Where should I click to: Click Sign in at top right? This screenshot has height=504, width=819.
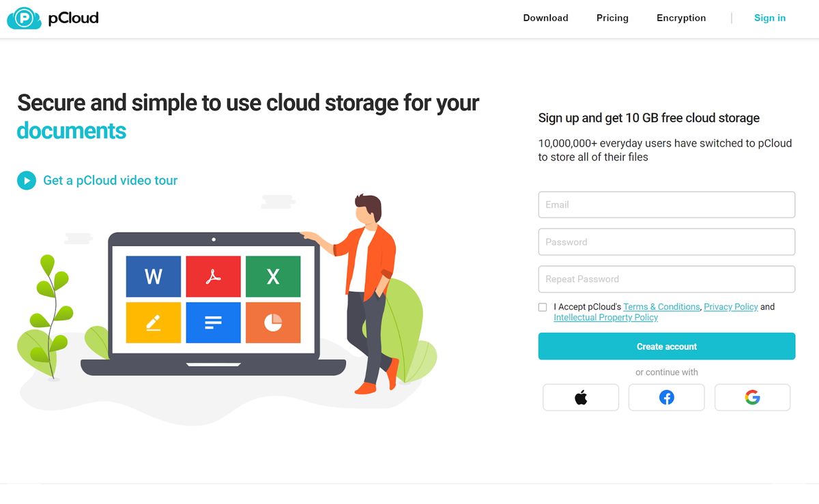[769, 18]
